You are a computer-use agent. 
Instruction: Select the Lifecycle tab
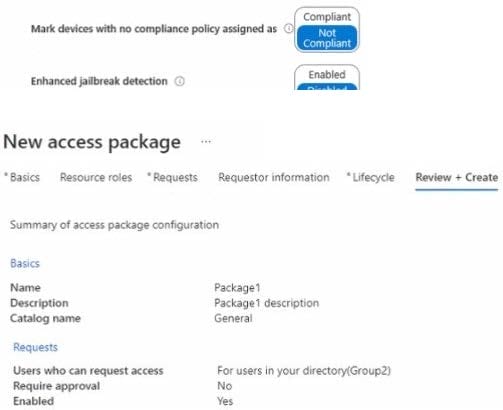pyautogui.click(x=371, y=177)
